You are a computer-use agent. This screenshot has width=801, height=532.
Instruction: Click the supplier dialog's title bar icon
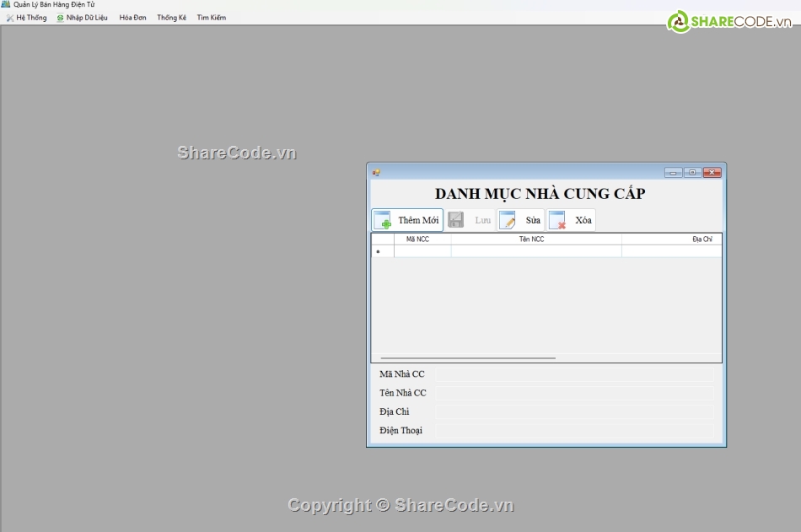(376, 173)
